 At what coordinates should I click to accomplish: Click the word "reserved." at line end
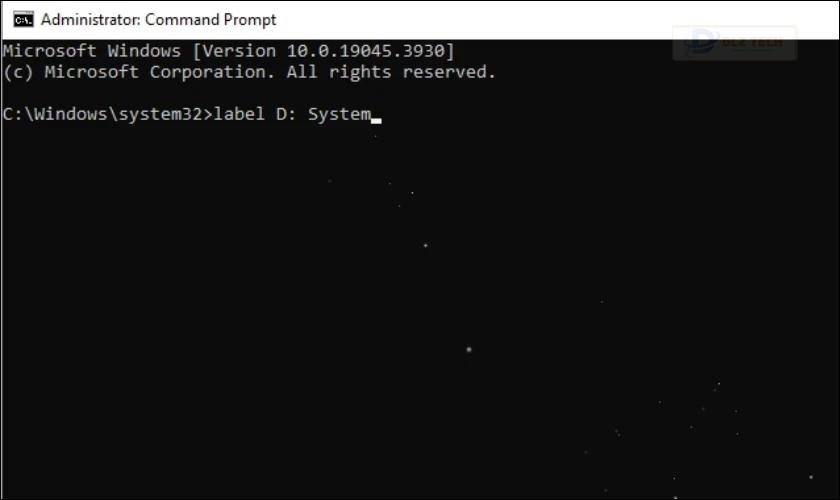click(449, 72)
